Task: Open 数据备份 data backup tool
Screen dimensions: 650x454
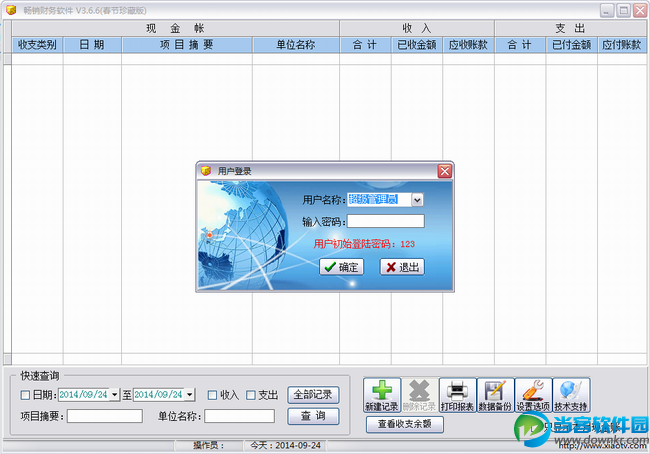Action: pos(495,395)
